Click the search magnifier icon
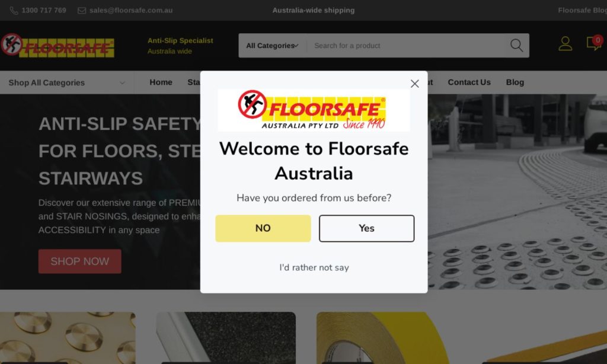Image resolution: width=607 pixels, height=364 pixels. tap(516, 45)
